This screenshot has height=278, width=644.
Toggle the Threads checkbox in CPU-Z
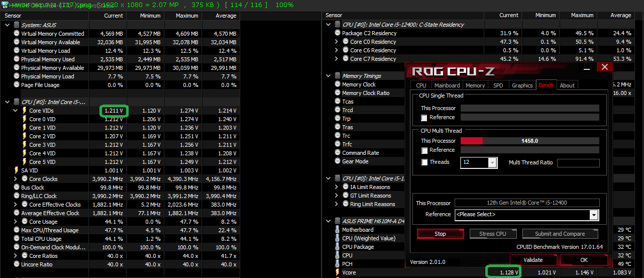tap(424, 162)
